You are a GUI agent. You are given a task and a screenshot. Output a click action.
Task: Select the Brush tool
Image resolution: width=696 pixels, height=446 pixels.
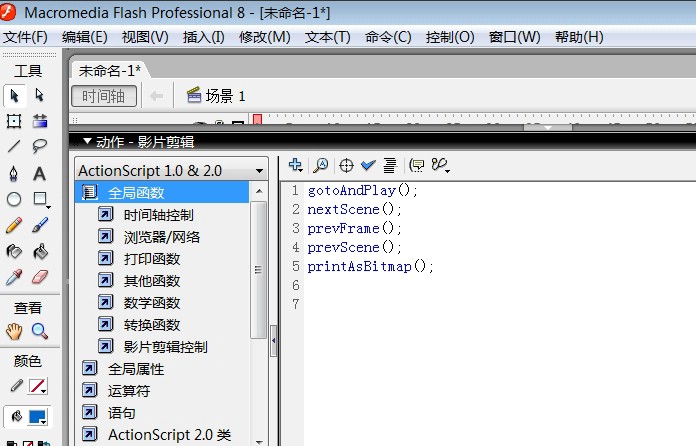coord(40,225)
